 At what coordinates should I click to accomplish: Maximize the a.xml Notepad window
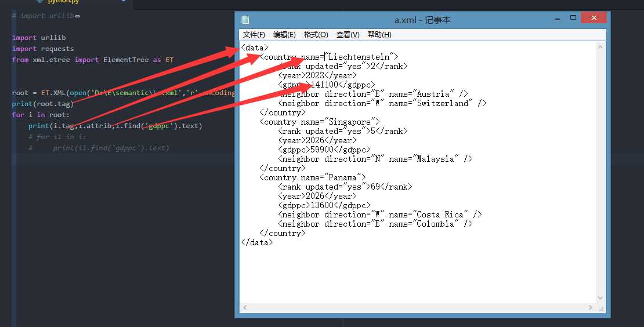[x=573, y=17]
